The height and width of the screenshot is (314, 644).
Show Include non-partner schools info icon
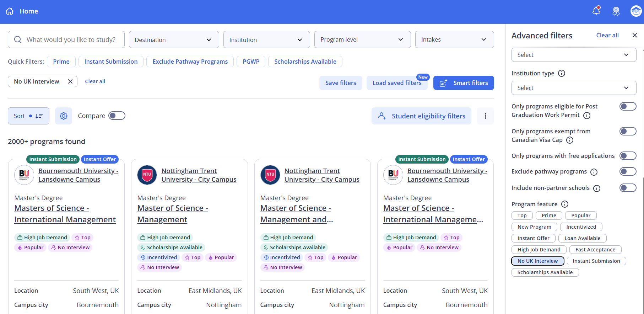coord(597,188)
